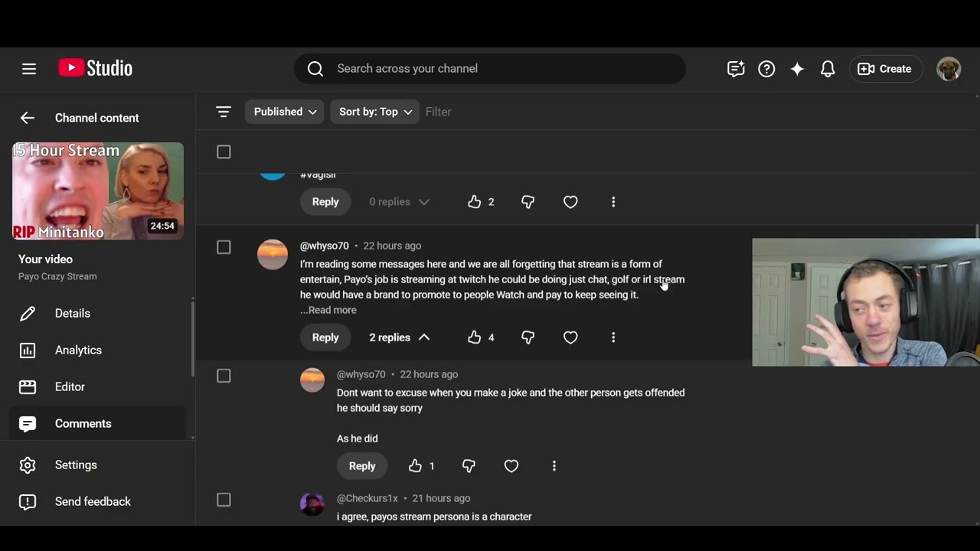Collapse the 2 replies thread
The image size is (980, 551).
(x=399, y=337)
